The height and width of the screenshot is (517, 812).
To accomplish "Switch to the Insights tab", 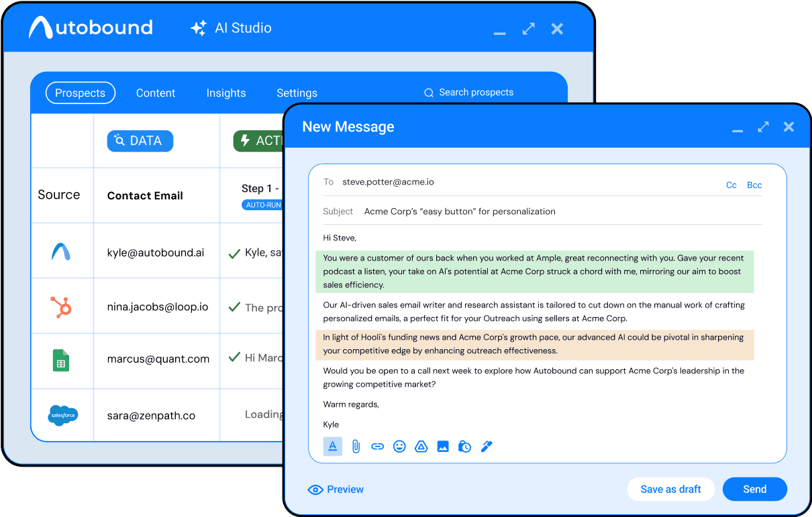I will 226,93.
